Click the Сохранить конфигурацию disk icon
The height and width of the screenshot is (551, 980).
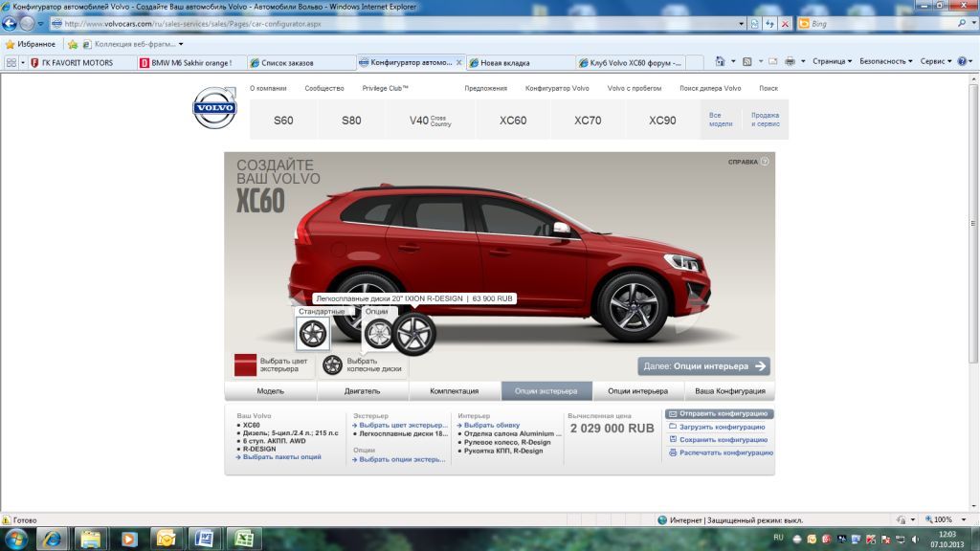[673, 439]
